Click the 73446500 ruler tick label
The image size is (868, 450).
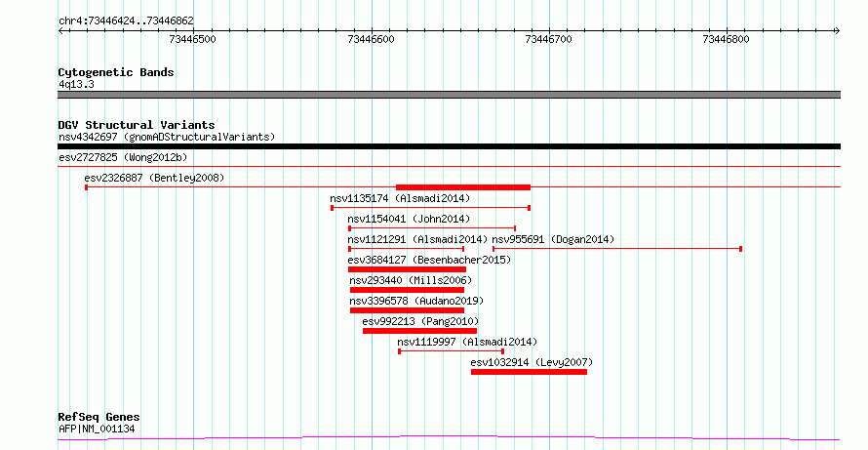tap(193, 39)
